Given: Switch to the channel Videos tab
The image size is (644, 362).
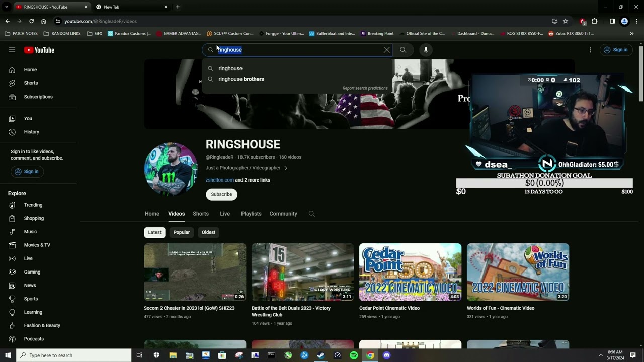Looking at the screenshot, I should (176, 214).
